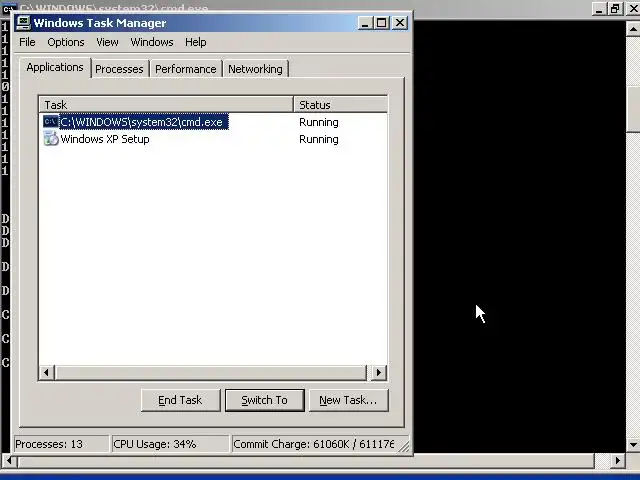640x480 pixels.
Task: Click the End Task button
Action: pos(180,400)
